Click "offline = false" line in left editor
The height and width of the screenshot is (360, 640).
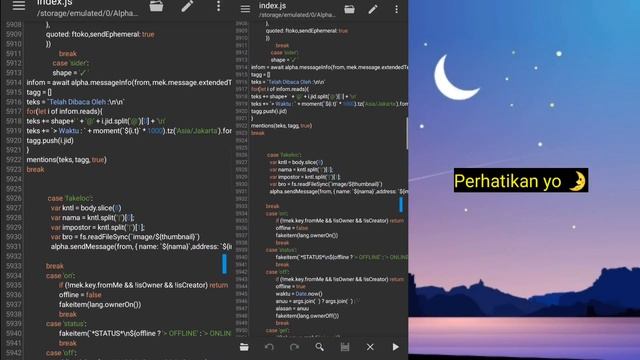(80, 295)
